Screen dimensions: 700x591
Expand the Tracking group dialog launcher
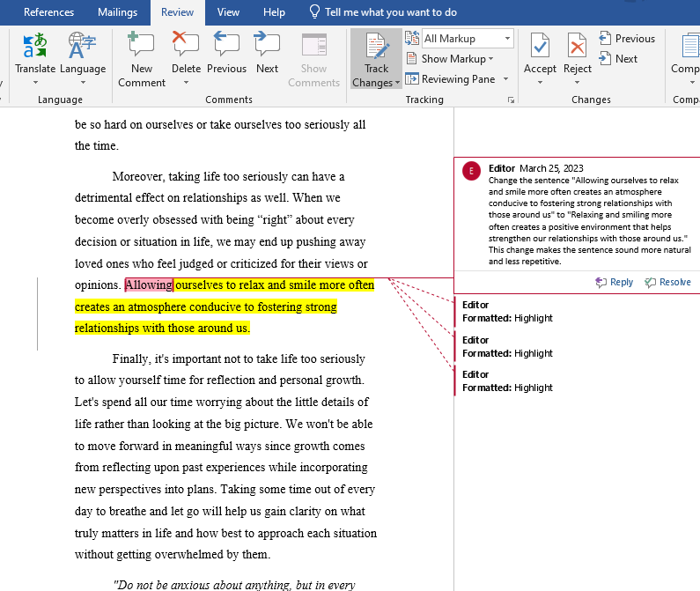click(x=511, y=100)
